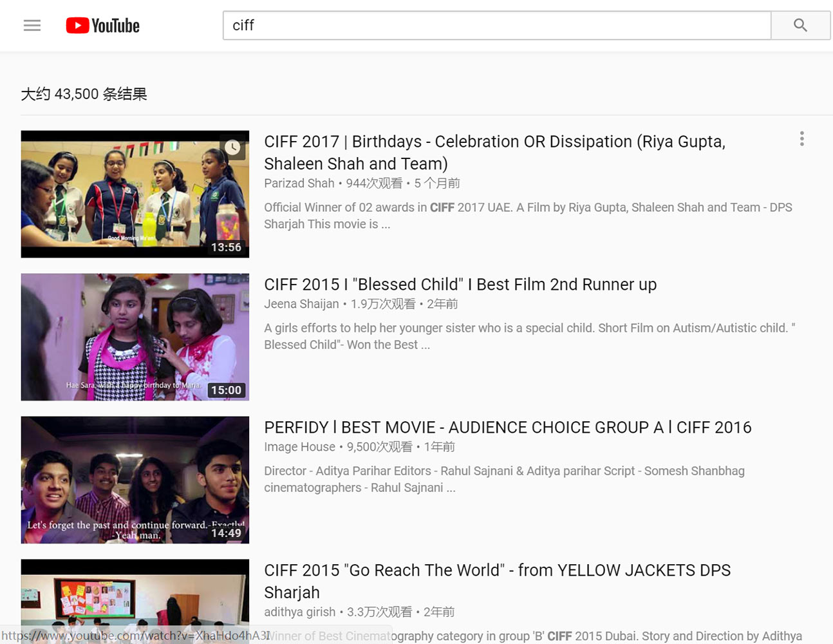Click Watch Later clock on first thumbnail
Image resolution: width=833 pixels, height=644 pixels.
pos(232,147)
